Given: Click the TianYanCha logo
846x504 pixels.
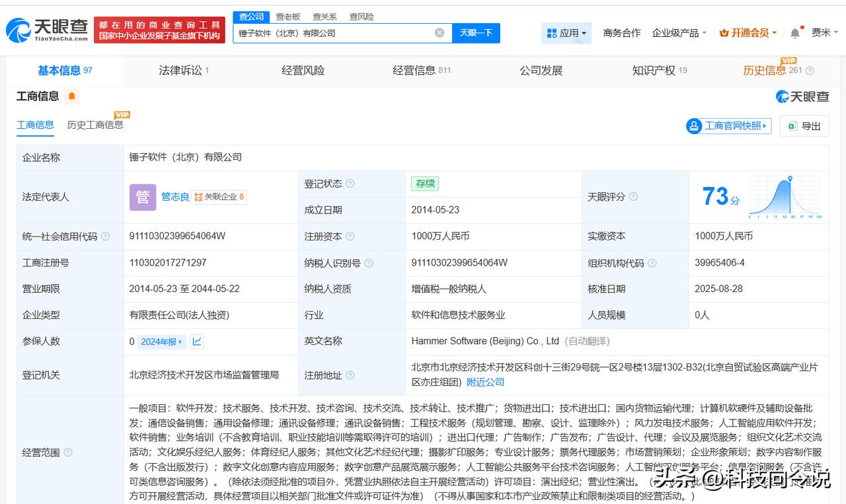Looking at the screenshot, I should pos(47,30).
